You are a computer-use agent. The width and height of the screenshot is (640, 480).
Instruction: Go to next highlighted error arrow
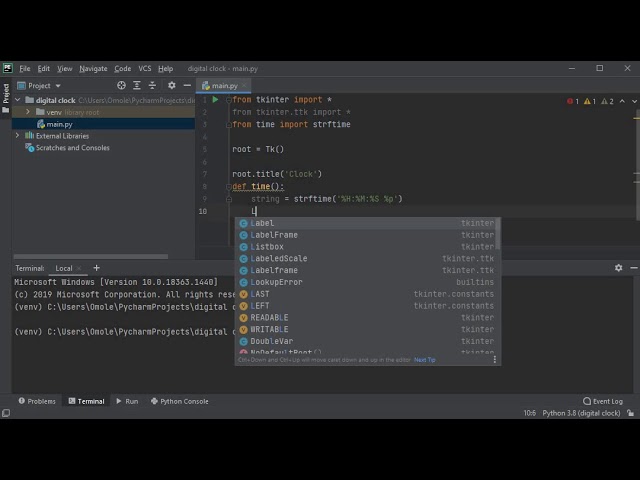tap(634, 101)
